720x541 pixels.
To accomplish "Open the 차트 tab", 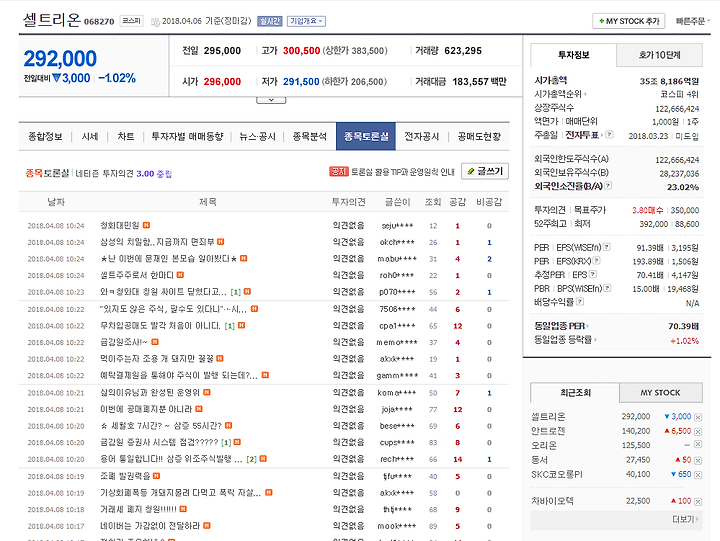I will pos(125,136).
